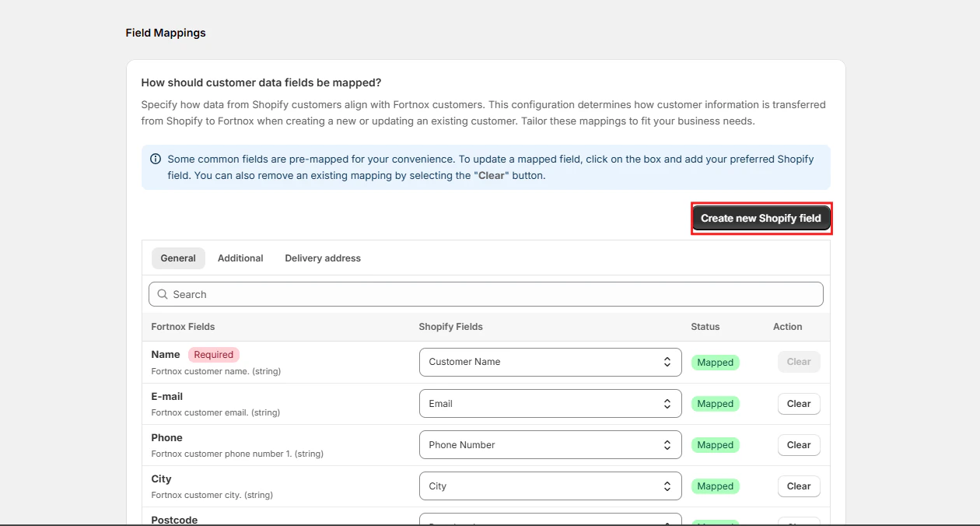This screenshot has width=980, height=526.
Task: Open the Customer Name dropdown
Action: click(551, 362)
